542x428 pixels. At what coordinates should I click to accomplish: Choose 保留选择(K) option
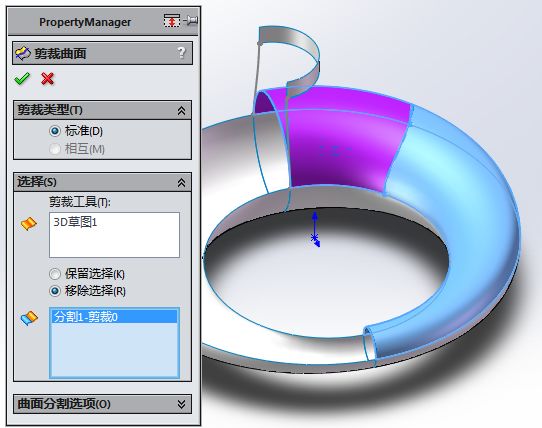pos(55,274)
